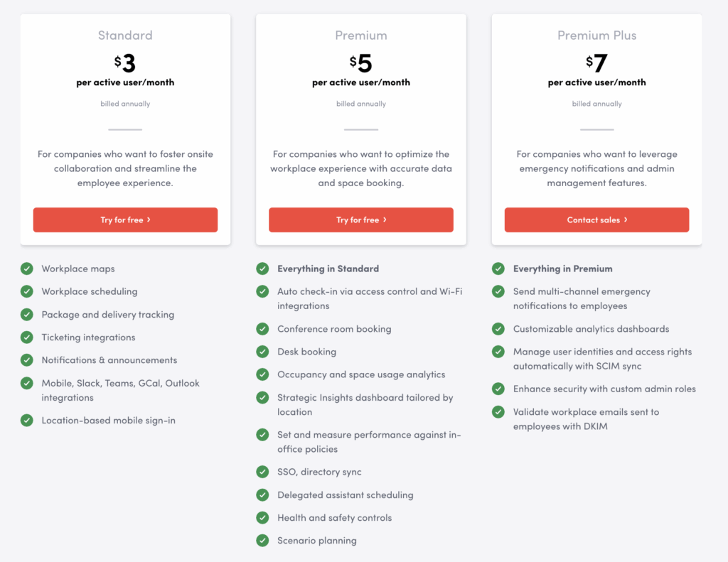
Task: Click the $5 price on the Premium card
Action: 361,64
